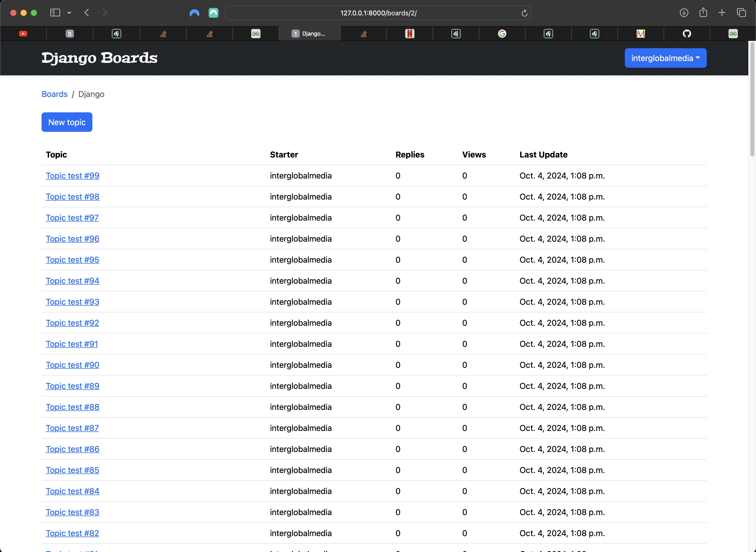The width and height of the screenshot is (756, 552).
Task: Open Topic test #89
Action: pyautogui.click(x=73, y=386)
